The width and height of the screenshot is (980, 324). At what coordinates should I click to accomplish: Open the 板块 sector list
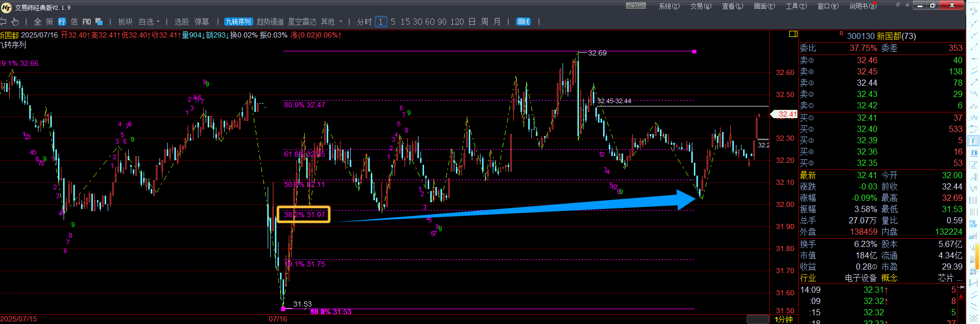click(x=125, y=22)
